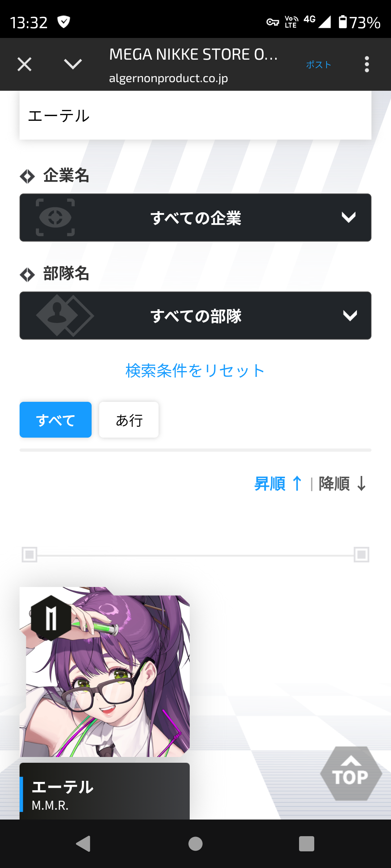Open the three-dot browser options menu
The height and width of the screenshot is (868, 391).
coord(367,64)
